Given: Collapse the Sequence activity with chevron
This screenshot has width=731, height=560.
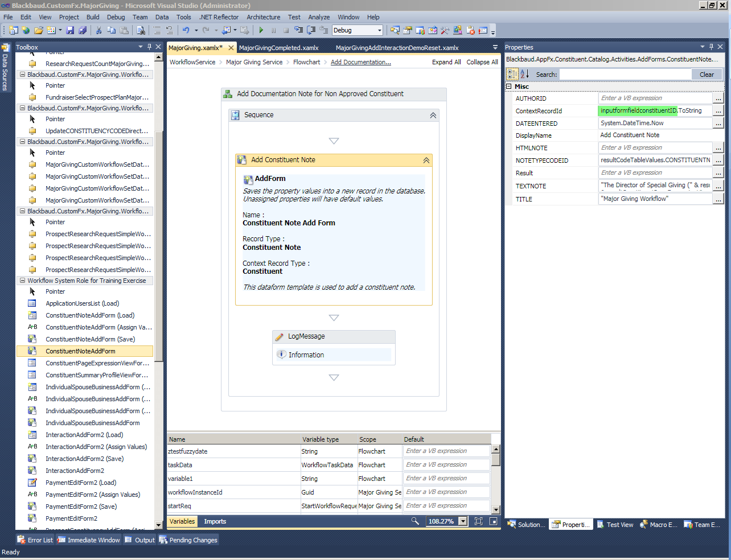Looking at the screenshot, I should [x=433, y=116].
